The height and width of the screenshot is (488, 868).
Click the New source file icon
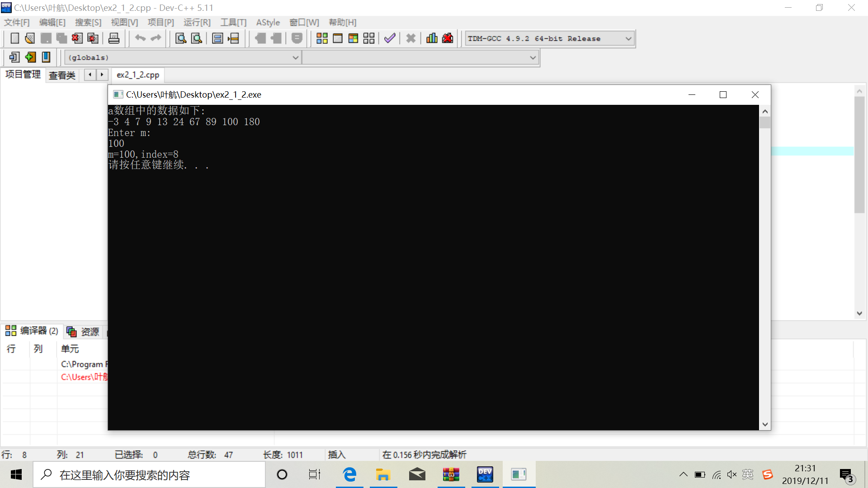14,38
